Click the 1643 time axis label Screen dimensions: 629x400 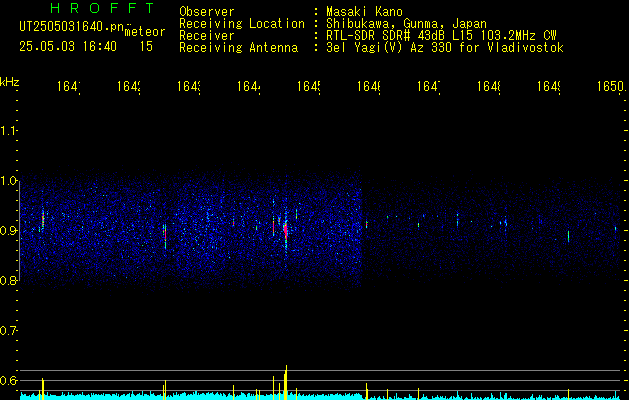tap(189, 86)
